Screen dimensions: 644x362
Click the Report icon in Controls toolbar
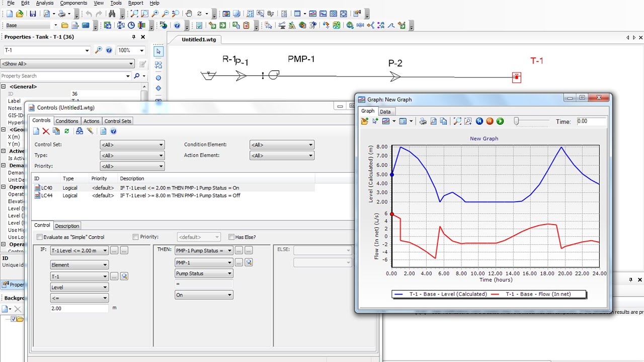tap(103, 131)
